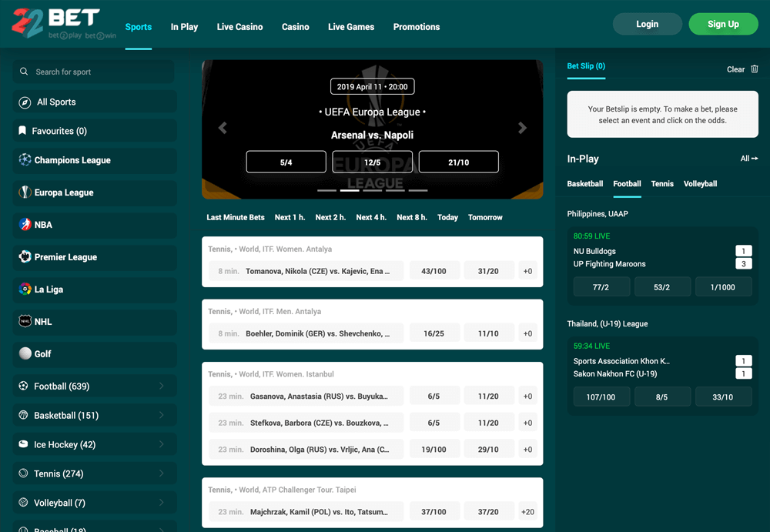
Task: Bet 77/2 on NU Bulldogs
Action: pyautogui.click(x=601, y=287)
